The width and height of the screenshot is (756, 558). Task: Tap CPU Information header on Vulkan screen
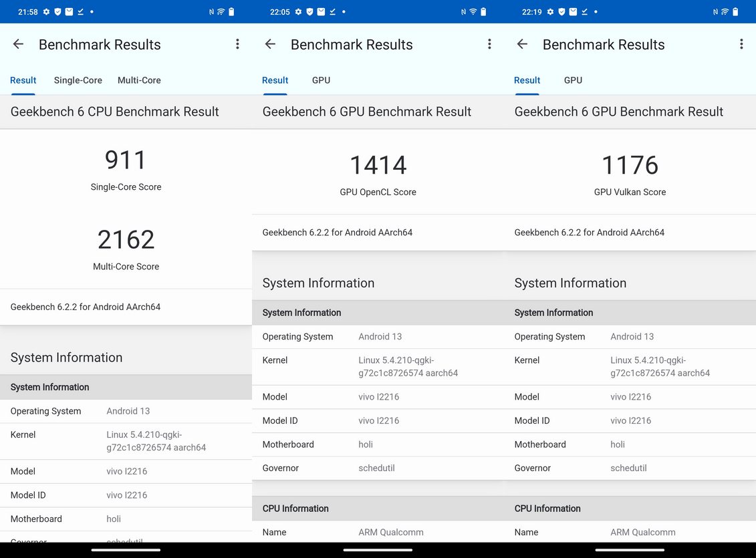547,509
